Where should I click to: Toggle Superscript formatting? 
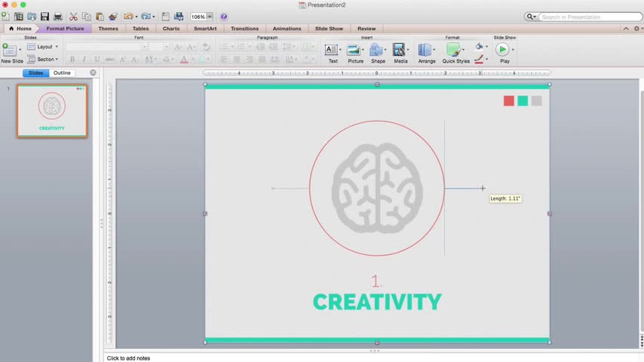point(122,60)
